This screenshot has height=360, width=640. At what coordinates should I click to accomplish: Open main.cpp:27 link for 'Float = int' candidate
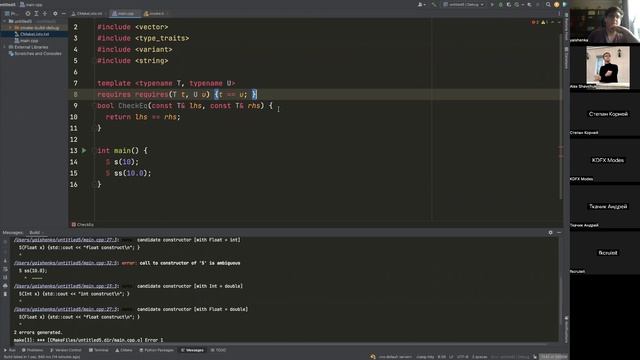[66, 240]
